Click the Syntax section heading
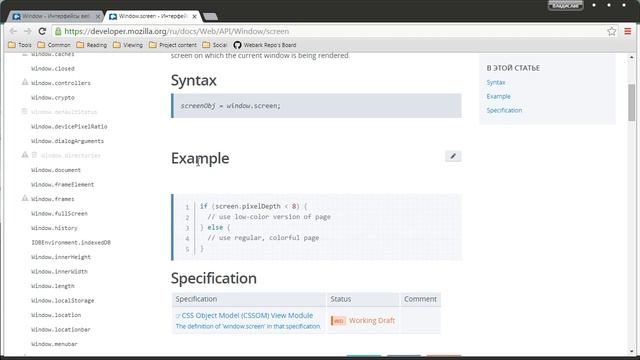 coord(193,80)
